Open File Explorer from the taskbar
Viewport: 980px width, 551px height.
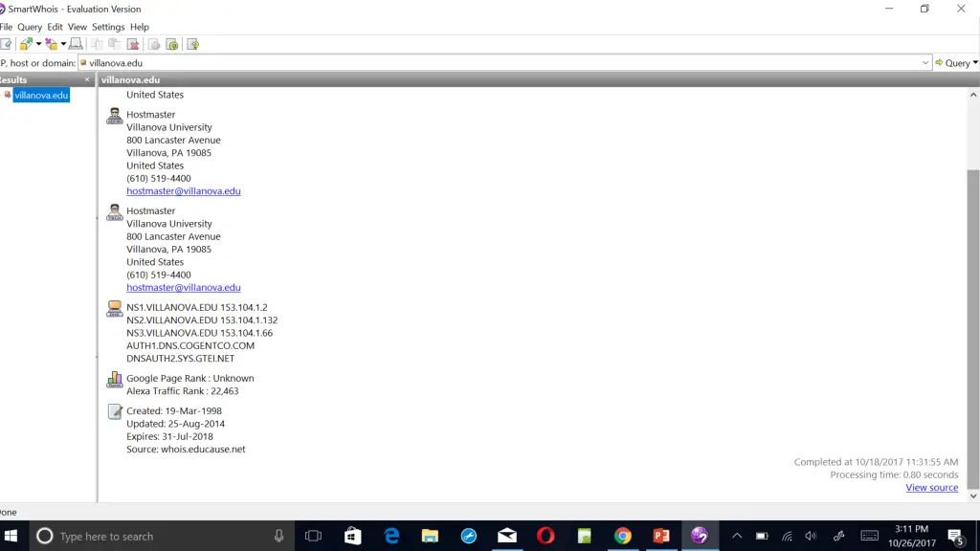point(430,536)
